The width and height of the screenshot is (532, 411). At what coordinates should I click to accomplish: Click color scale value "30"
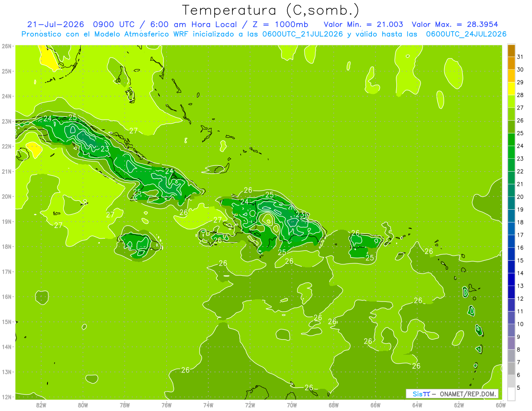pyautogui.click(x=520, y=70)
